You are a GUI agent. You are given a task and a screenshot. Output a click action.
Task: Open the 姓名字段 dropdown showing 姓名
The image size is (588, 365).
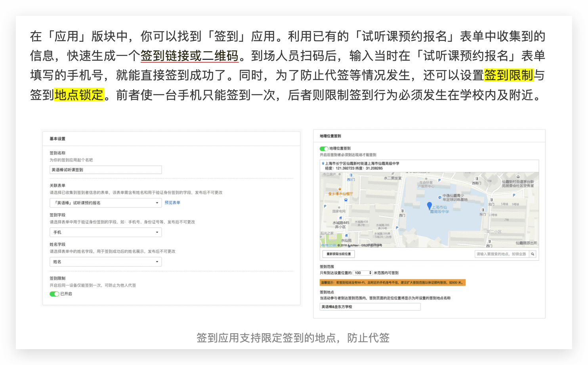click(105, 262)
